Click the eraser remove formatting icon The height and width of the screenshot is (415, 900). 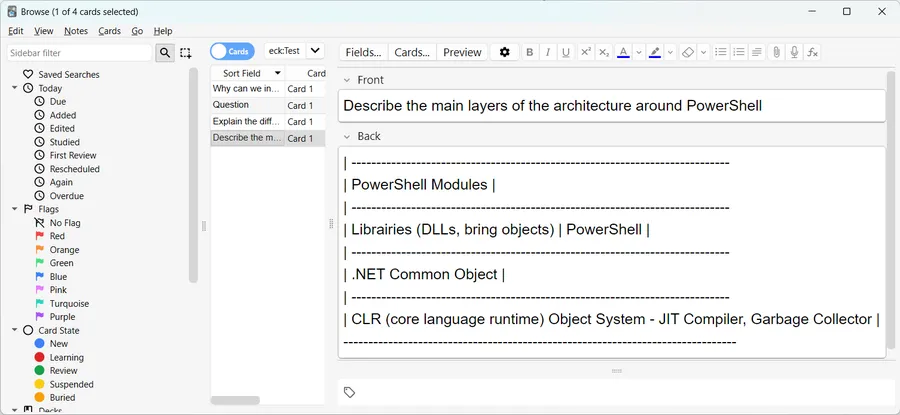pos(688,52)
